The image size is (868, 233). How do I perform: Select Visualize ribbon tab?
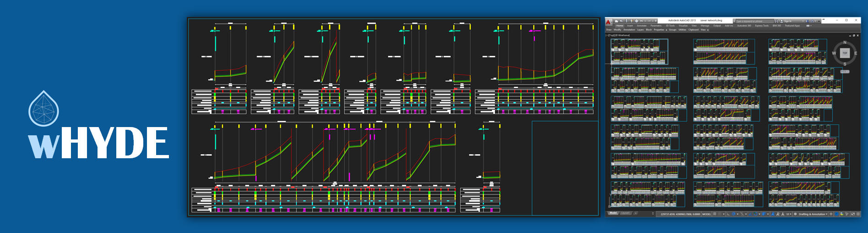pos(683,26)
